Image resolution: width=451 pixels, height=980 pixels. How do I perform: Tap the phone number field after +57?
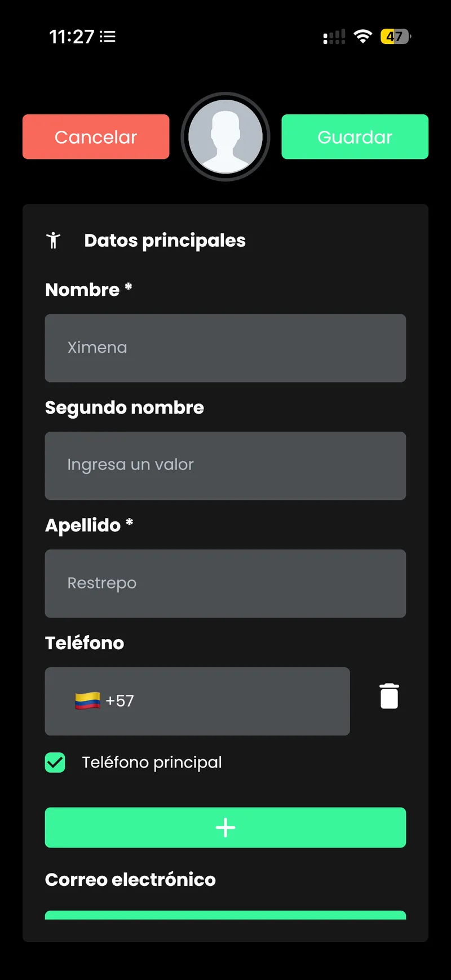tap(242, 701)
